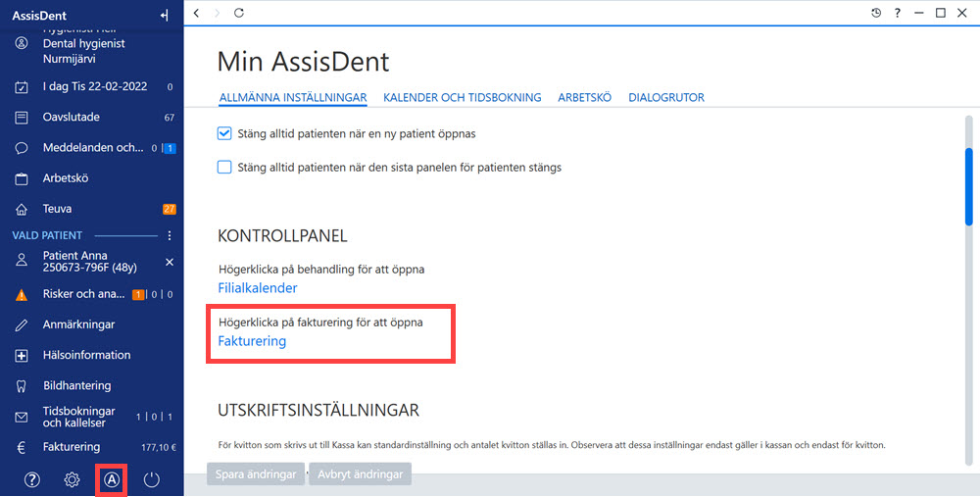Image resolution: width=980 pixels, height=497 pixels.
Task: Click the Avbryt ändringar button
Action: click(x=360, y=474)
